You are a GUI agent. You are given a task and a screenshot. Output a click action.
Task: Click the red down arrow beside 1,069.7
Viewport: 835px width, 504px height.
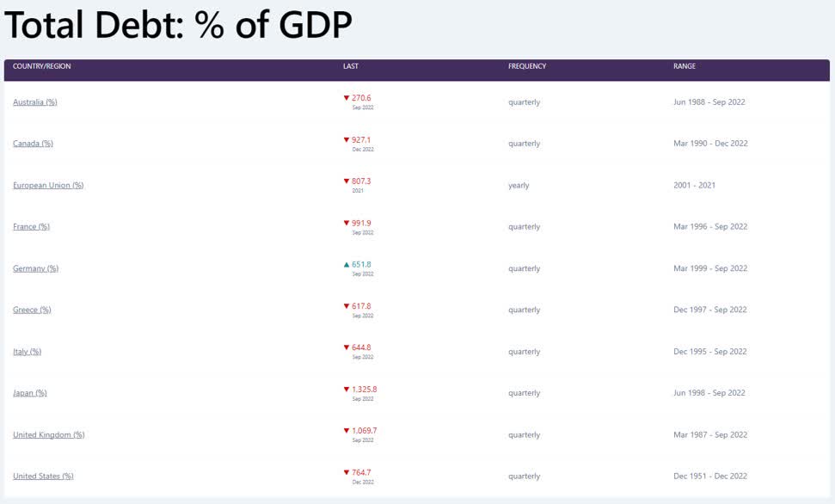[x=347, y=431]
